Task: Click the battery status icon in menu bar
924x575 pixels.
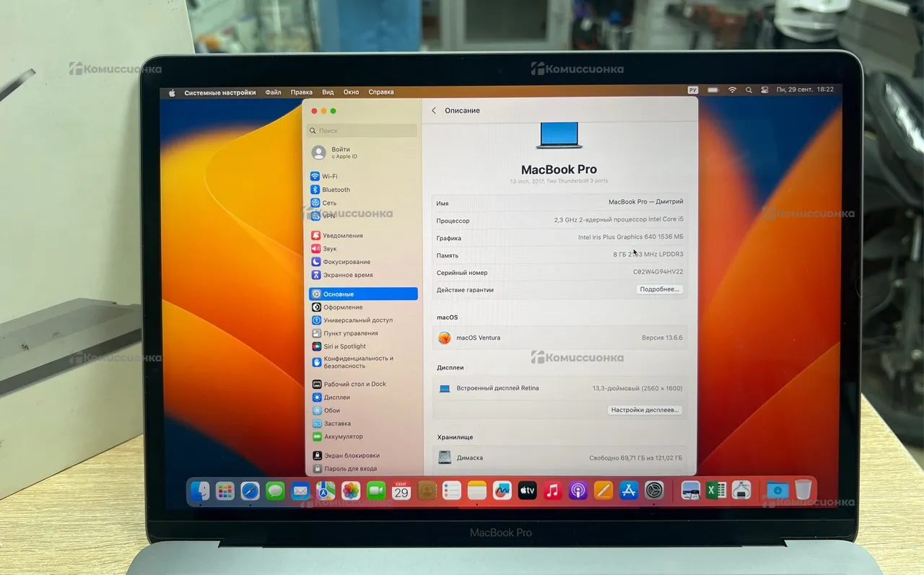Action: 713,90
